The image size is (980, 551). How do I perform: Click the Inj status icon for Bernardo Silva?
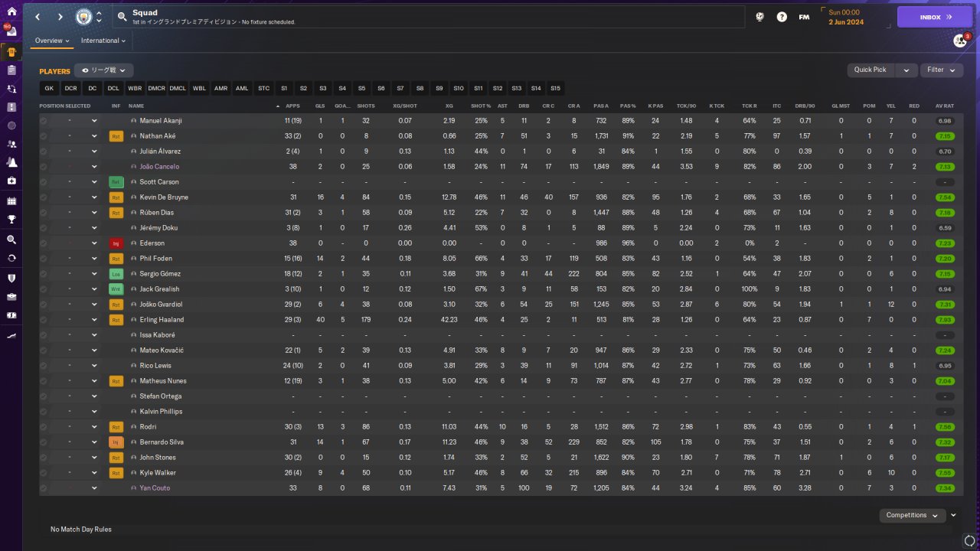click(116, 442)
